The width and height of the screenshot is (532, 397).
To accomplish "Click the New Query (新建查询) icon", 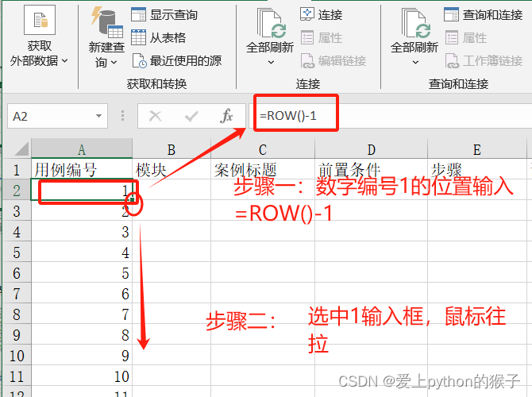I will [106, 22].
